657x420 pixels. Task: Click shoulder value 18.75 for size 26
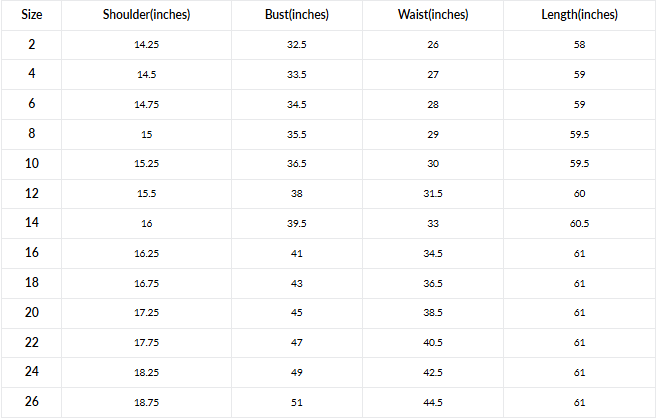(146, 401)
